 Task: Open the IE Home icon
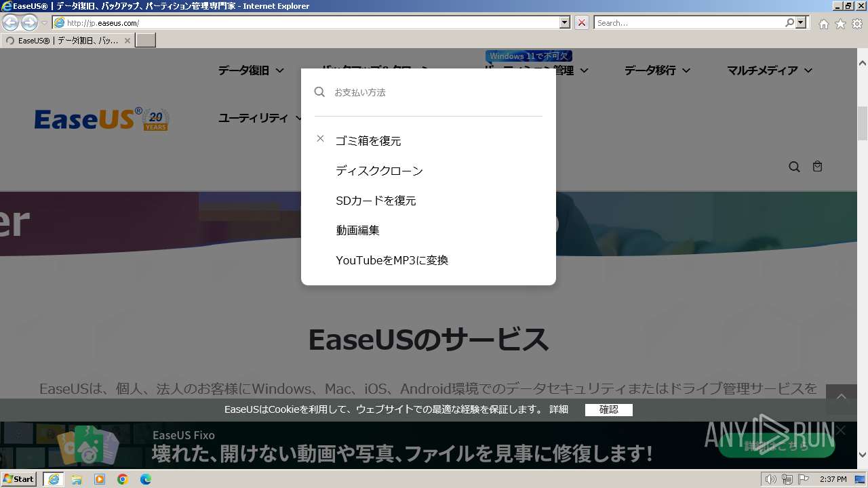pos(823,24)
